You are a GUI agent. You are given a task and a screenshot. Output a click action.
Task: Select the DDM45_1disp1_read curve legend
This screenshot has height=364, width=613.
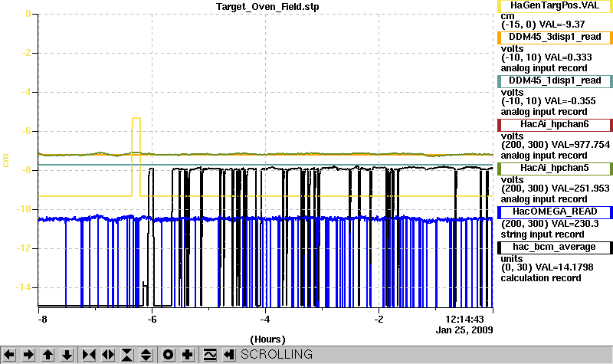tap(555, 81)
